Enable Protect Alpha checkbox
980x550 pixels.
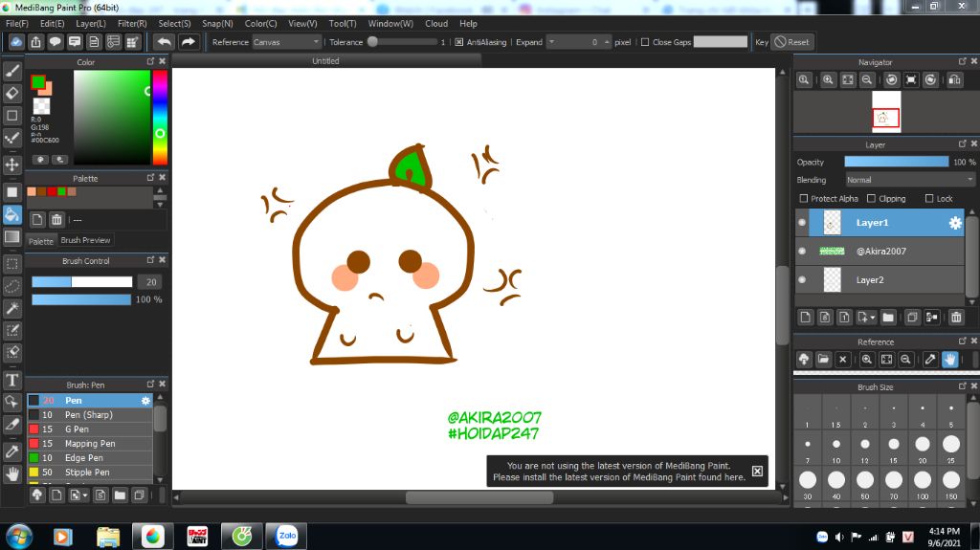point(804,198)
